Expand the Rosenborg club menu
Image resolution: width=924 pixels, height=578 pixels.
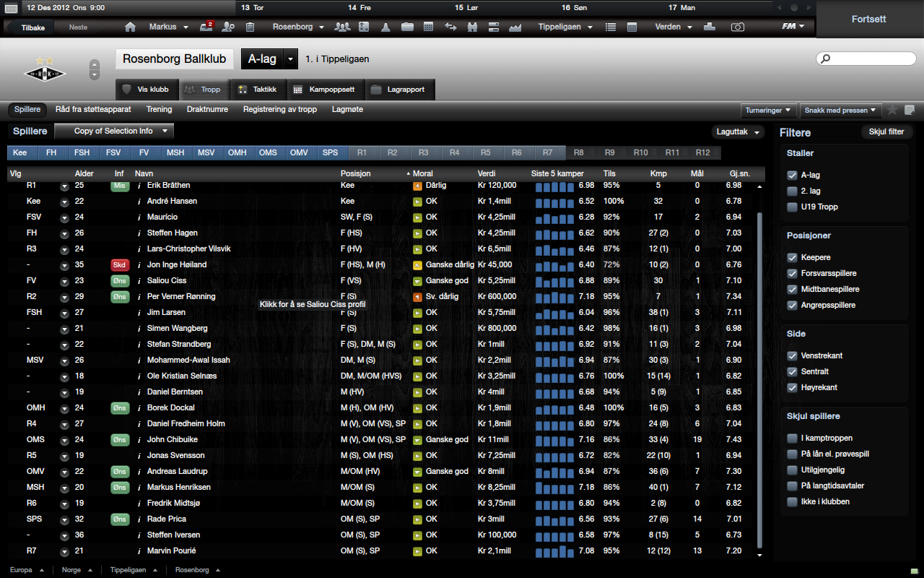[298, 27]
